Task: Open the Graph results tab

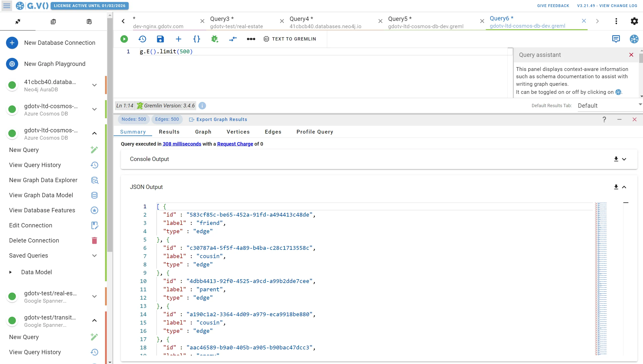Action: 203,132
